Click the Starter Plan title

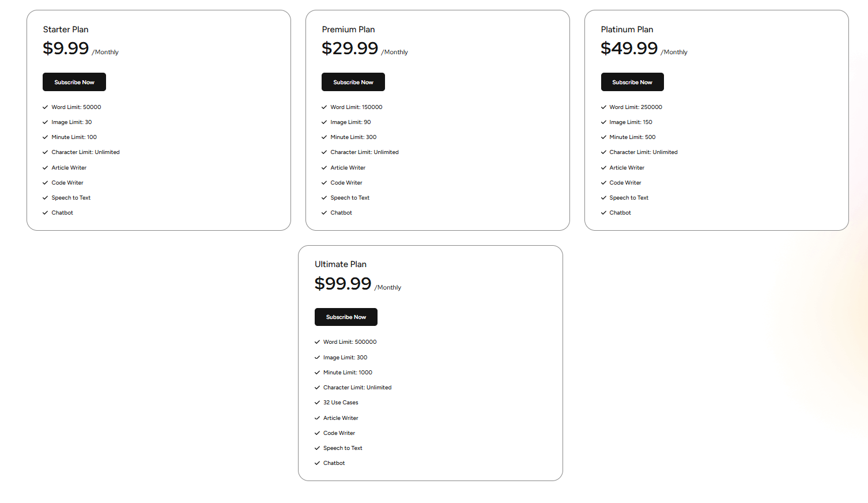66,29
